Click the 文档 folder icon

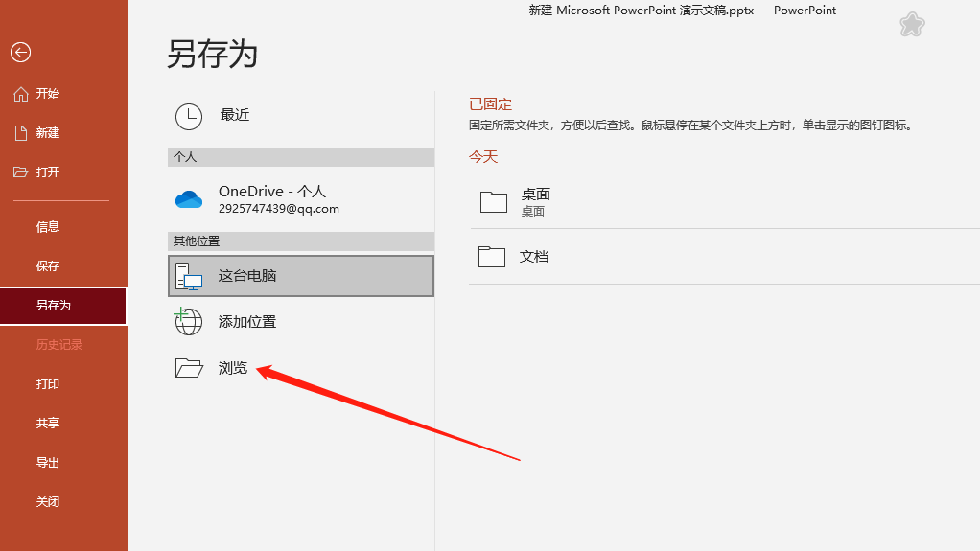click(x=491, y=257)
